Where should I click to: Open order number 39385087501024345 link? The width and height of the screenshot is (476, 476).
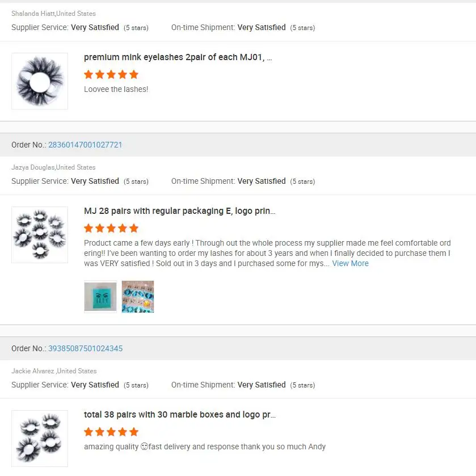[x=85, y=348]
